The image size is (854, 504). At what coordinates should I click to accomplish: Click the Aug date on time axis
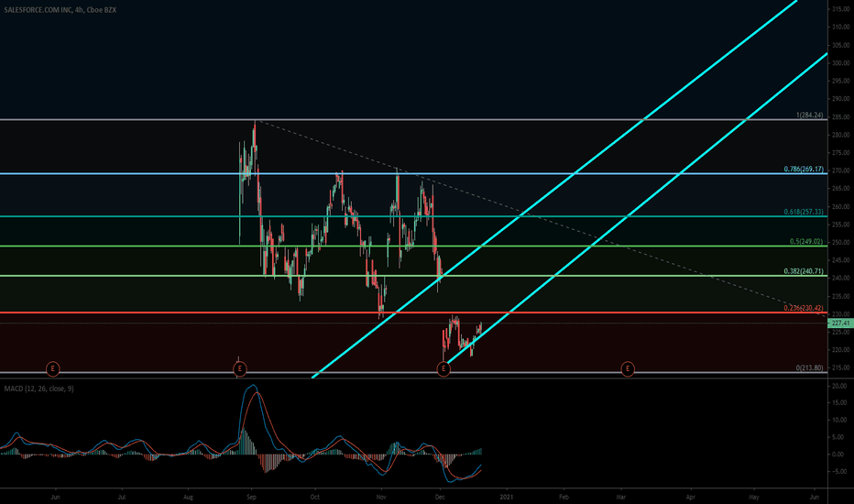point(188,497)
